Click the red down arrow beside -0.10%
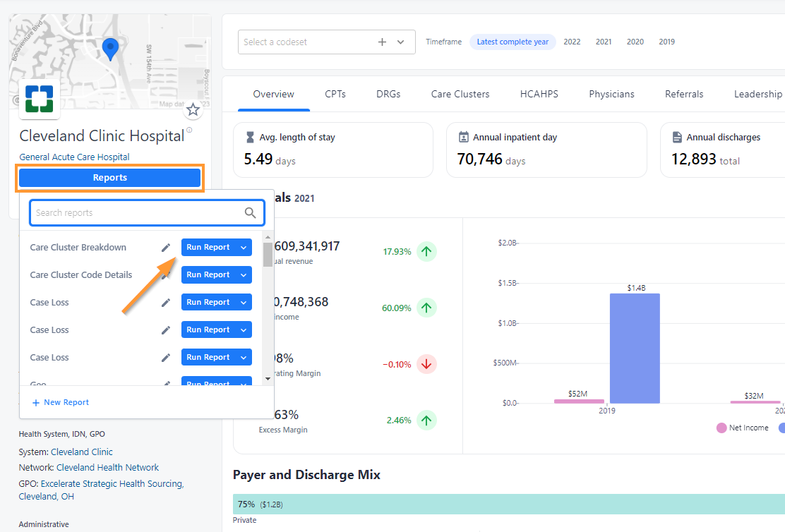The image size is (785, 532). 426,364
